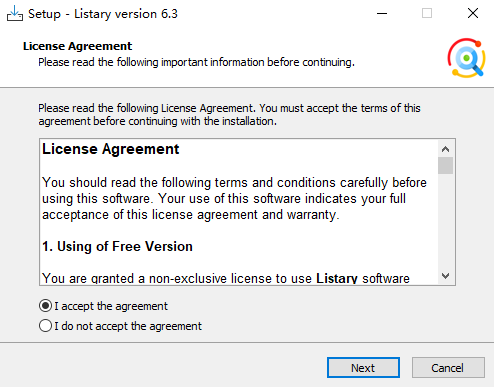Click the Next button

[363, 368]
